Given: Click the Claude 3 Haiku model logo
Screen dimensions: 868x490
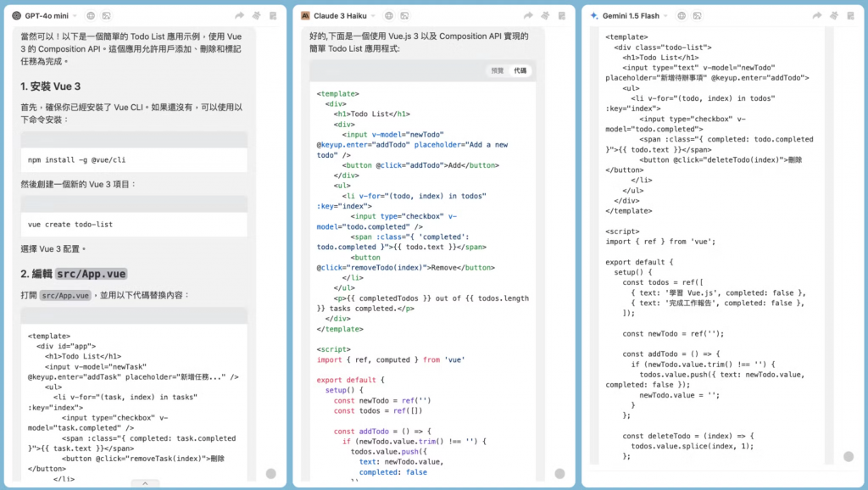Looking at the screenshot, I should point(305,15).
